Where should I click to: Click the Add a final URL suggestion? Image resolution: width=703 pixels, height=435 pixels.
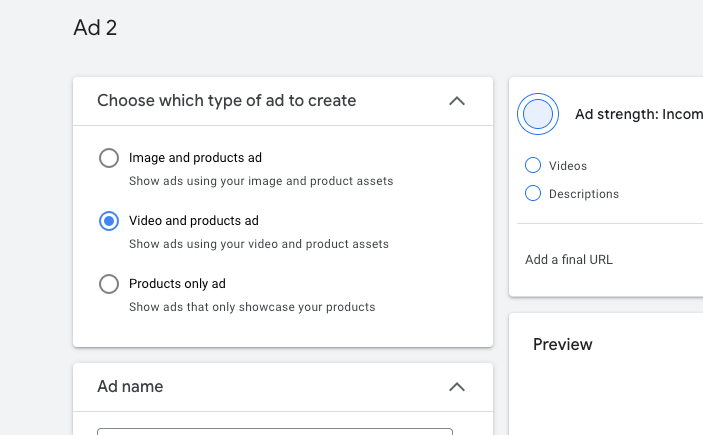(x=568, y=260)
